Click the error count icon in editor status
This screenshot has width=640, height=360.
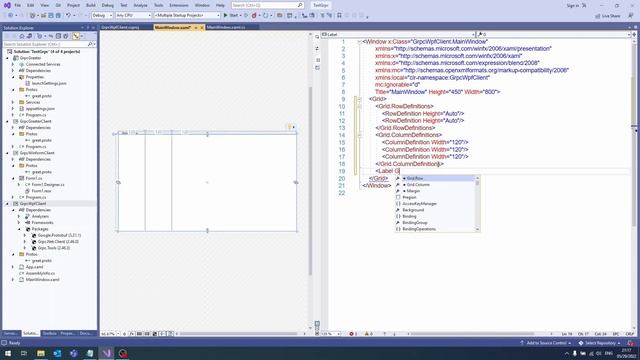coord(351,334)
